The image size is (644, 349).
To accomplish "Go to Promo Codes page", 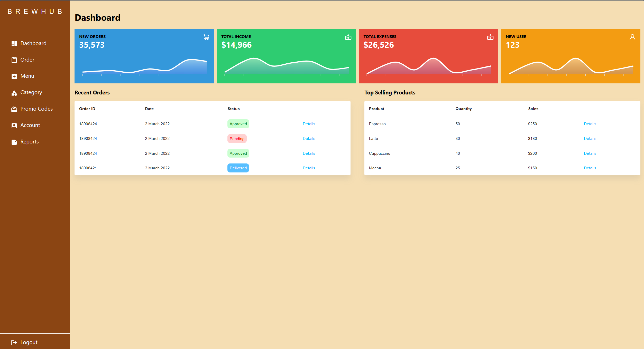I will tap(36, 109).
